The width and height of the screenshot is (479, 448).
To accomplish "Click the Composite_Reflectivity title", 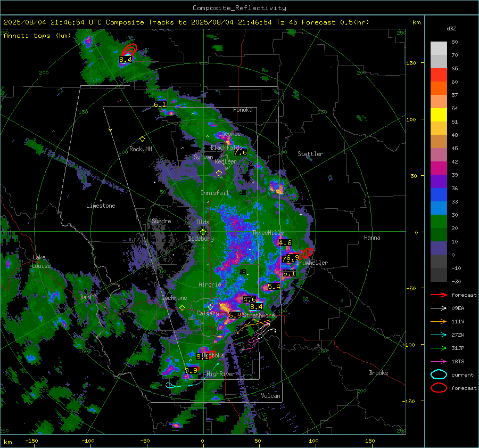I will (x=240, y=8).
